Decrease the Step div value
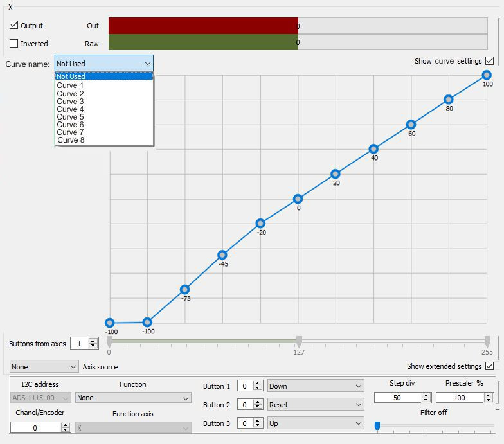This screenshot has width=504, height=444. pos(426,400)
